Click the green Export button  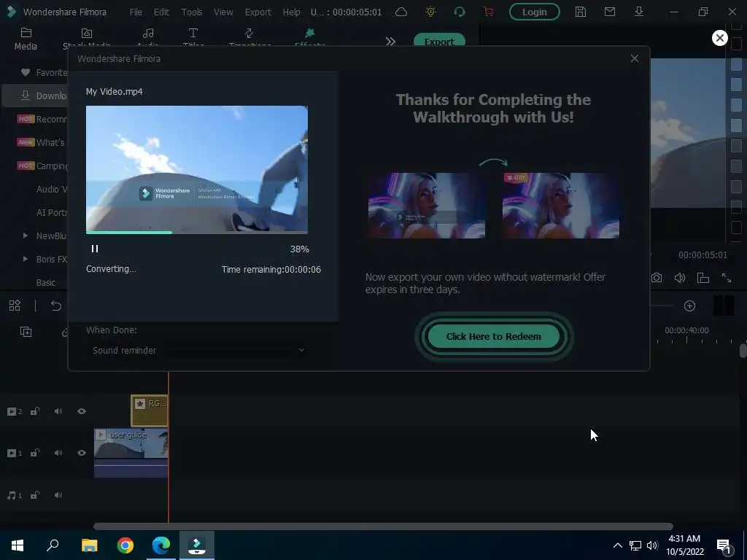pyautogui.click(x=439, y=41)
